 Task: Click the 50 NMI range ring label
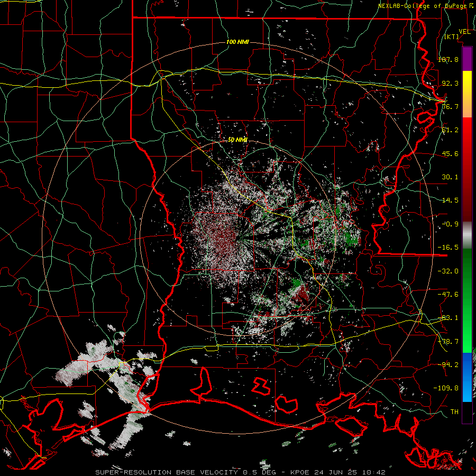237,140
